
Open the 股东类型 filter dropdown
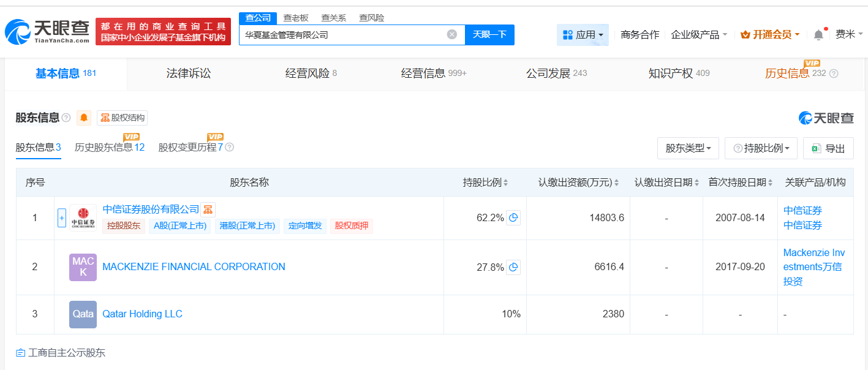click(x=688, y=148)
